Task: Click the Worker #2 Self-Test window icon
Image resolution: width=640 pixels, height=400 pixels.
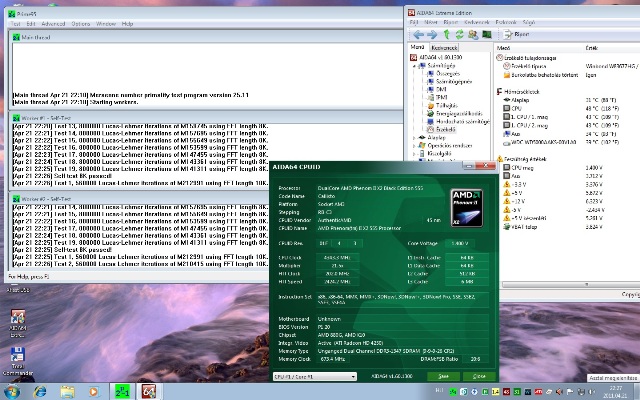Action: (16, 199)
